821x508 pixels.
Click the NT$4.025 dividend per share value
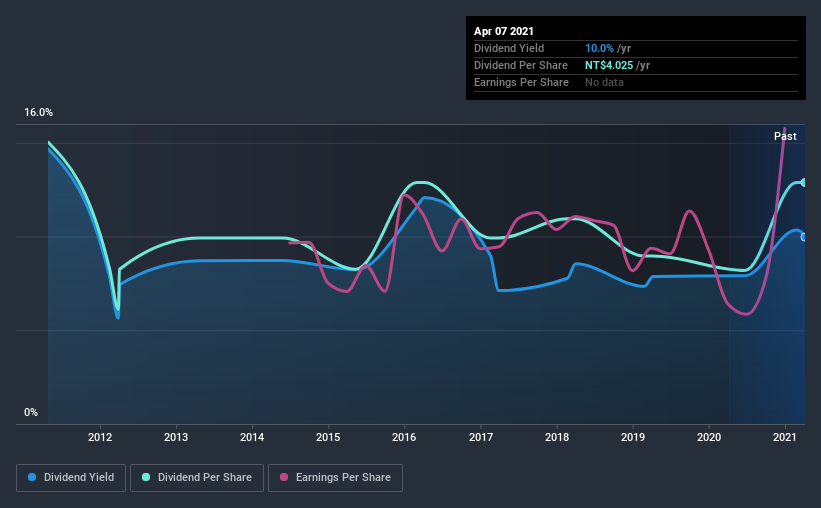[609, 65]
